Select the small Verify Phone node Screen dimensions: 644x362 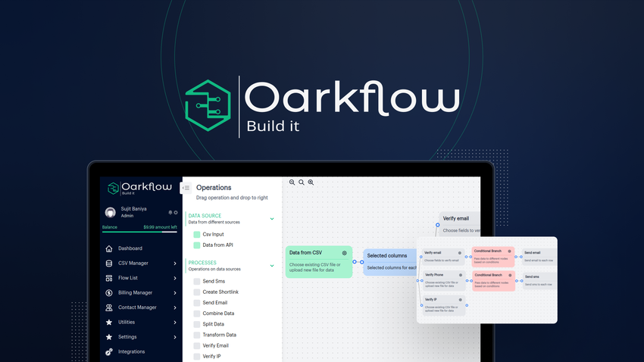(443, 281)
